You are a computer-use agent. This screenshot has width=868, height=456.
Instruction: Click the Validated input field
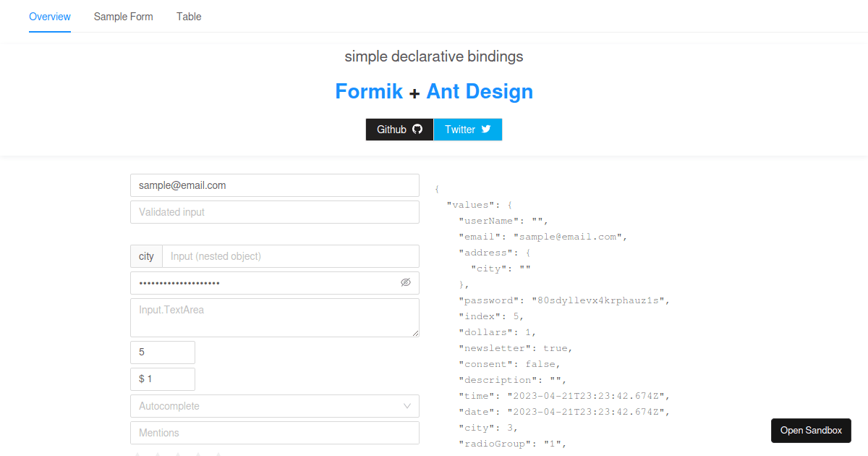tap(275, 211)
